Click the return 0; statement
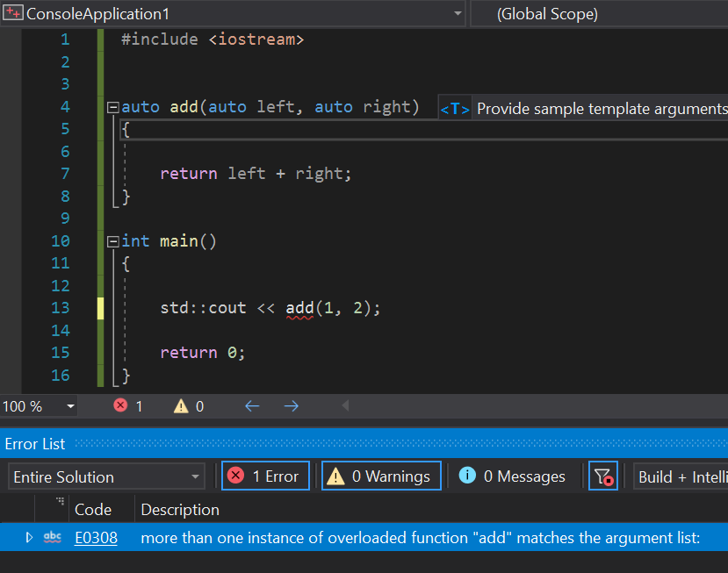The width and height of the screenshot is (728, 573). click(203, 353)
